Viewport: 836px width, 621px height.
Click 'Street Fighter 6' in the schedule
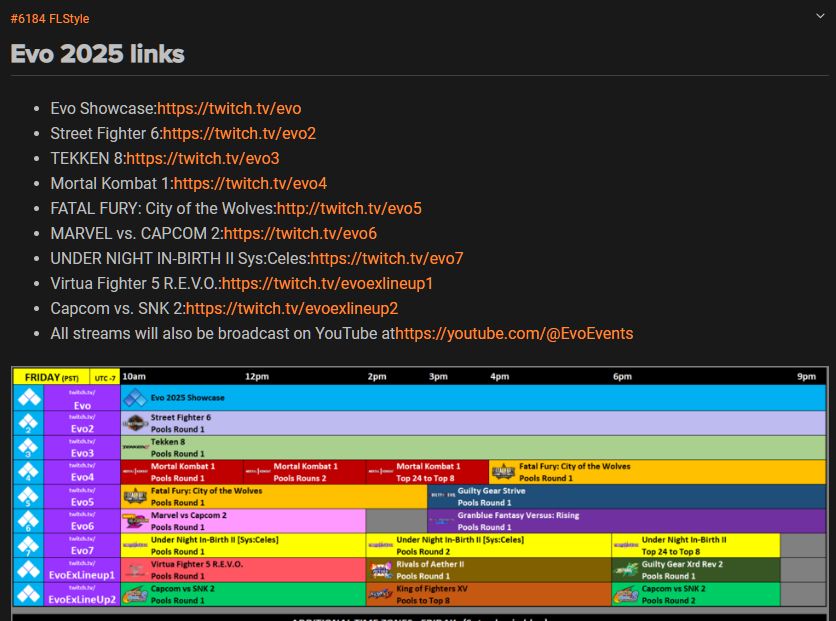click(181, 417)
